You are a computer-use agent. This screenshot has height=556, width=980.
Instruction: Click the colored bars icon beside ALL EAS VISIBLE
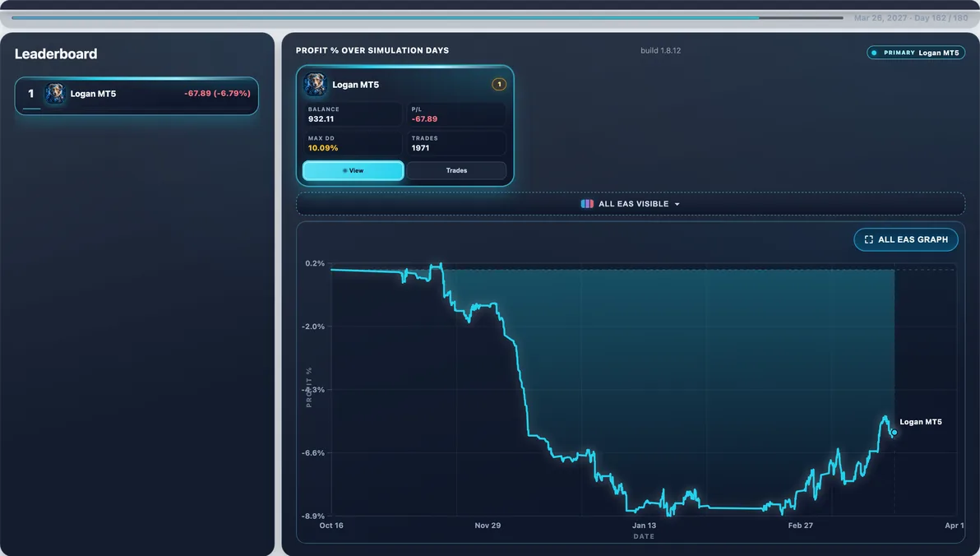(587, 204)
